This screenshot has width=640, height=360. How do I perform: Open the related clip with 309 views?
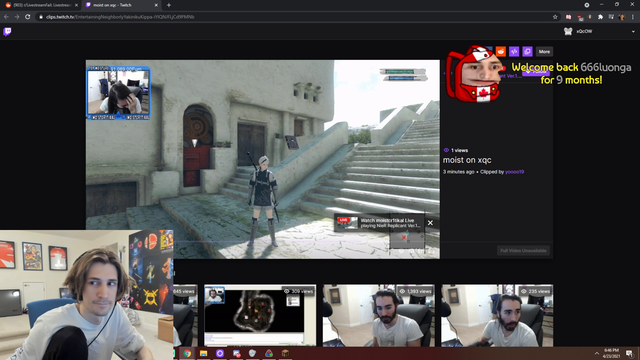(260, 315)
